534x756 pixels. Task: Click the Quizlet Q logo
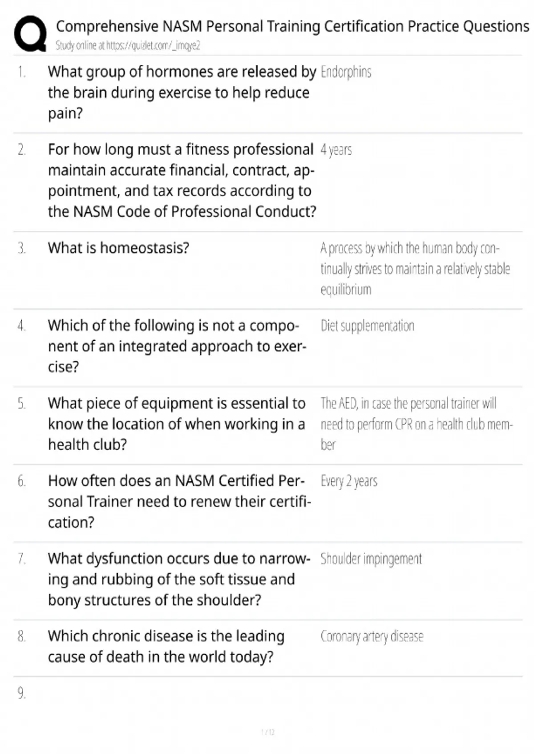click(30, 34)
